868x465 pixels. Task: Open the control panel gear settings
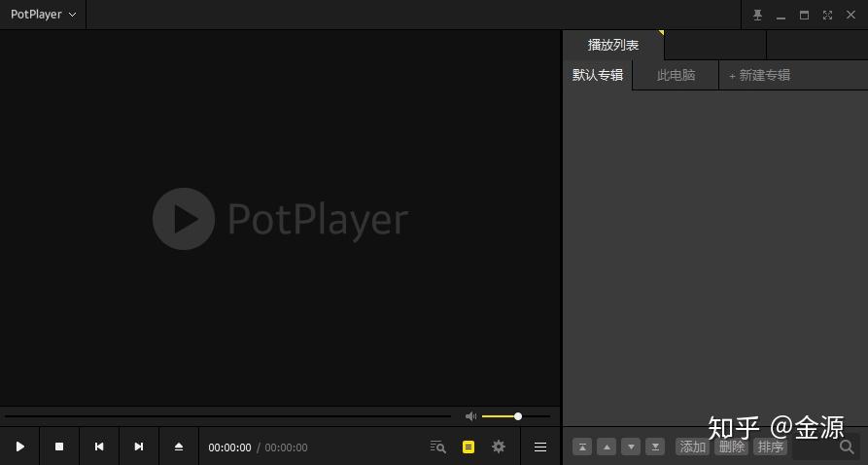point(499,447)
